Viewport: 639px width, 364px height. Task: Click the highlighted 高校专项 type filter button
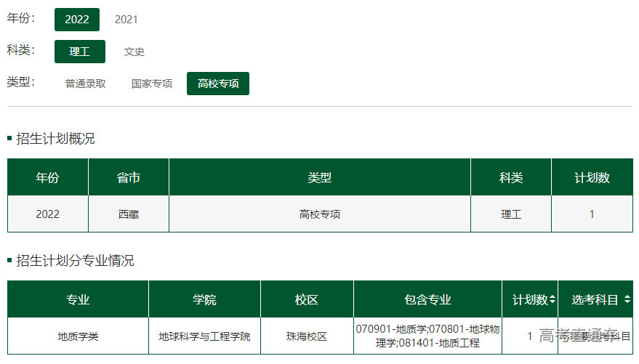coord(218,84)
